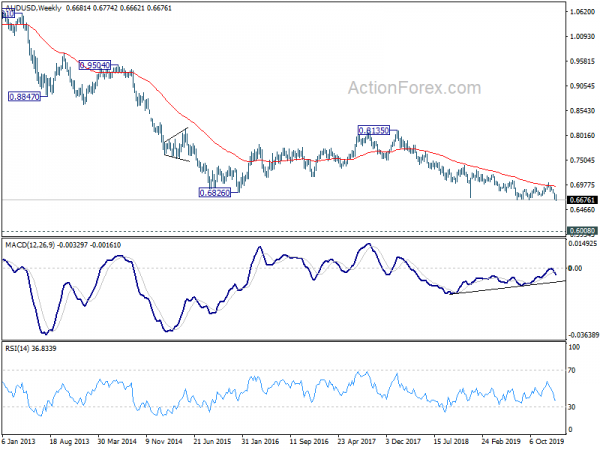The height and width of the screenshot is (450, 600).
Task: Click the RSI level 30 label
Action: (x=572, y=407)
